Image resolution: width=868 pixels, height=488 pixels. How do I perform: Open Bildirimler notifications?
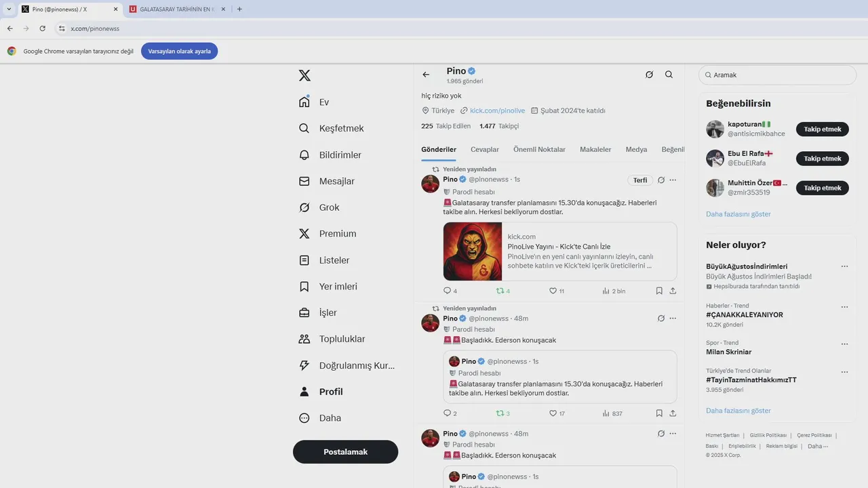click(x=330, y=155)
